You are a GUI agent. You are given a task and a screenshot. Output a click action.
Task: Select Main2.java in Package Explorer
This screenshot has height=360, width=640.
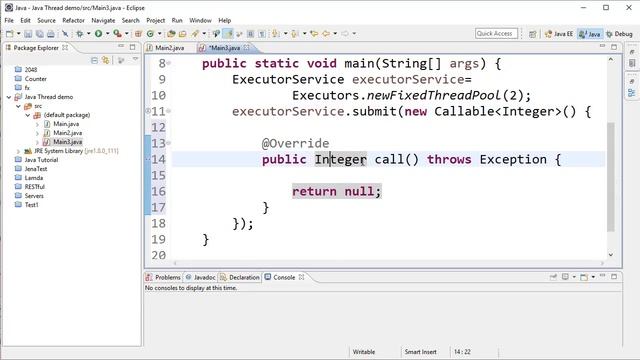68,133
